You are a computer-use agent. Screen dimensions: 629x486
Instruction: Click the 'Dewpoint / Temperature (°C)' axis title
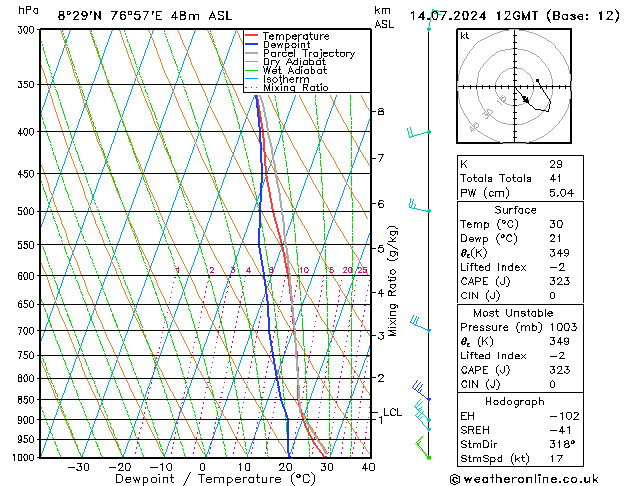(215, 479)
